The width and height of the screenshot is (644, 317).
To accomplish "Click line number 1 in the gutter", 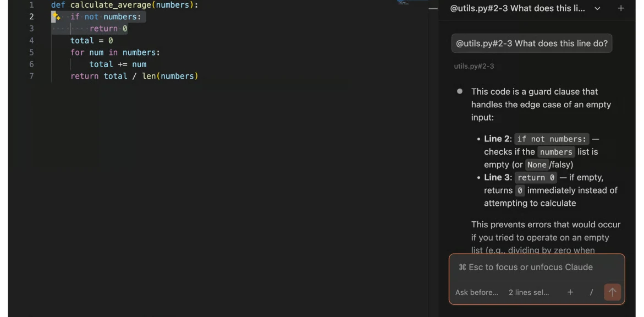I will pos(31,6).
